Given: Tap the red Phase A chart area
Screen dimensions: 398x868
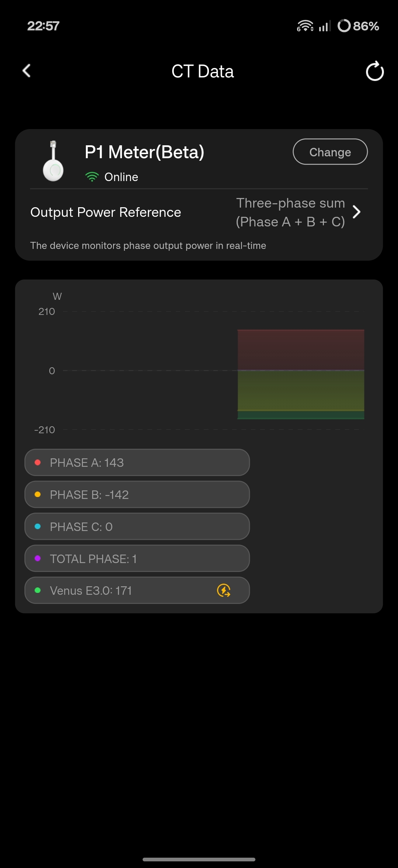Looking at the screenshot, I should click(x=301, y=350).
